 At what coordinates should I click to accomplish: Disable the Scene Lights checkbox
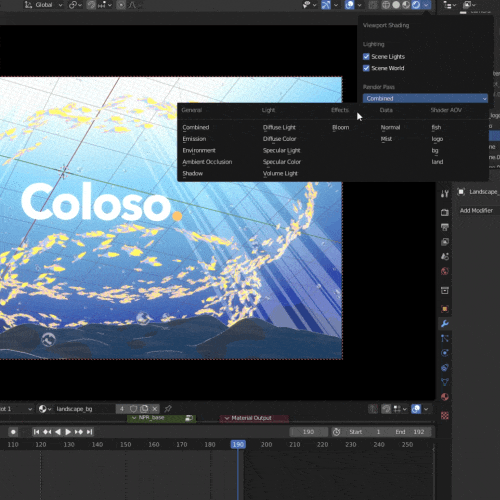click(366, 56)
